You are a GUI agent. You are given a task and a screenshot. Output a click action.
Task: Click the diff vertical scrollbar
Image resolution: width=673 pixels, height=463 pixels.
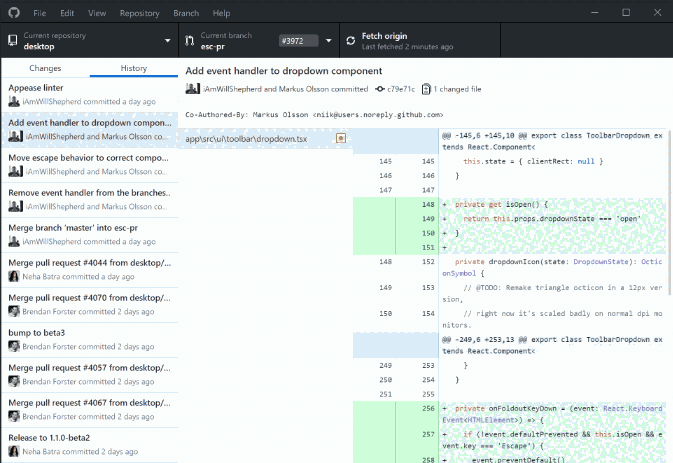tap(669, 212)
